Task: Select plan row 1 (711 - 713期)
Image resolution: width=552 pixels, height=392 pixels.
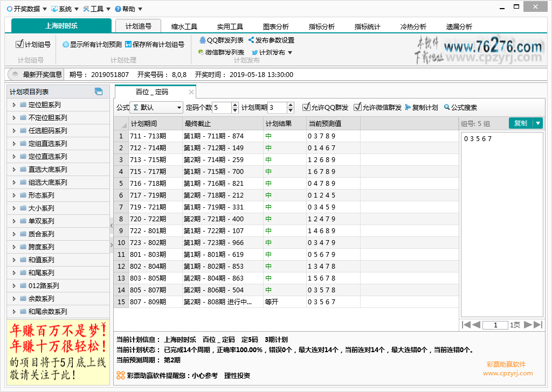Action: 286,136
